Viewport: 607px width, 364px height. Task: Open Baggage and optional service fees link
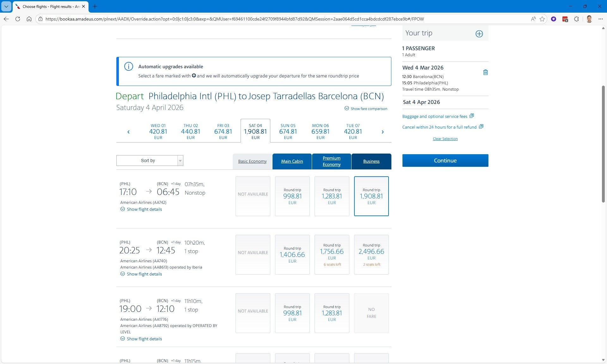click(435, 116)
